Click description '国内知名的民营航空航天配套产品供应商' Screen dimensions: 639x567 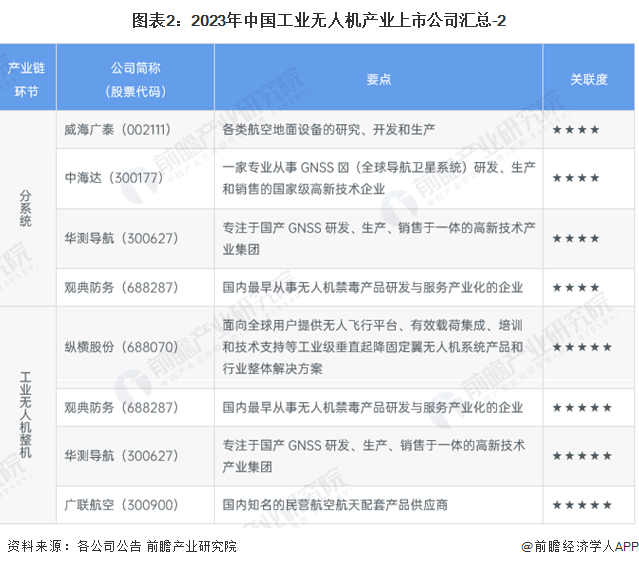tap(335, 505)
